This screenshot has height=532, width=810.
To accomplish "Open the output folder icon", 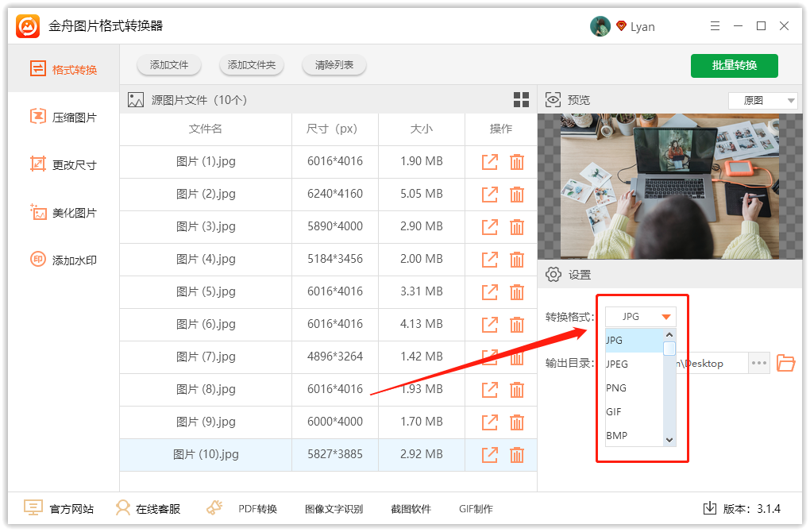I will (x=785, y=363).
